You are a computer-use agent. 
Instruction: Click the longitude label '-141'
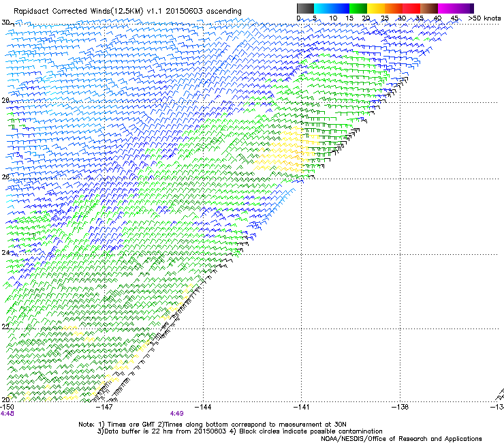point(301,407)
